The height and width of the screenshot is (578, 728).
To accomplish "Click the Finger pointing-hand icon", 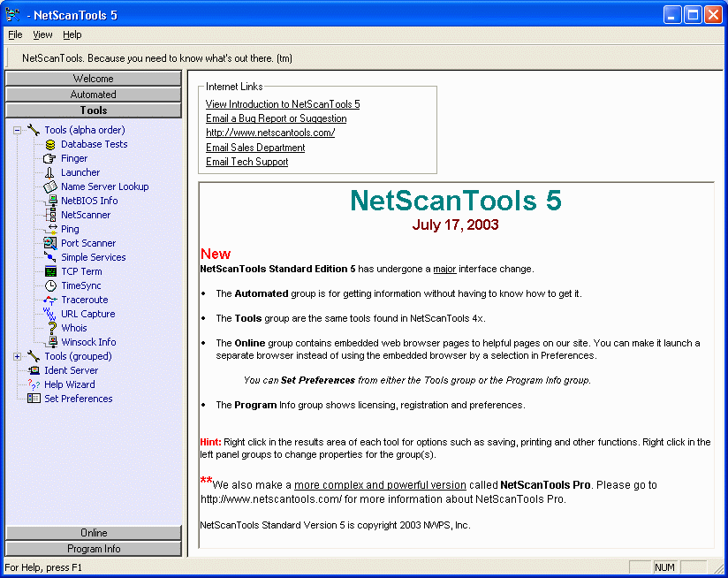I will 49,159.
